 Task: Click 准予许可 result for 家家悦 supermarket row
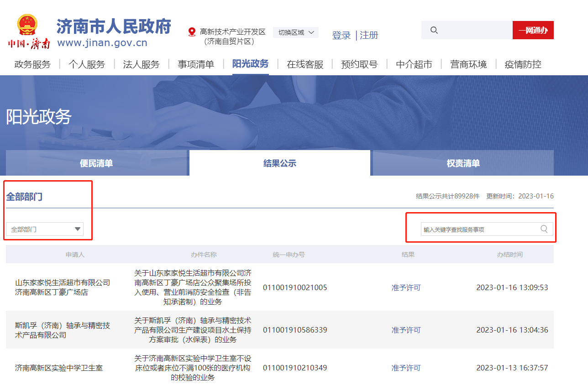click(406, 288)
